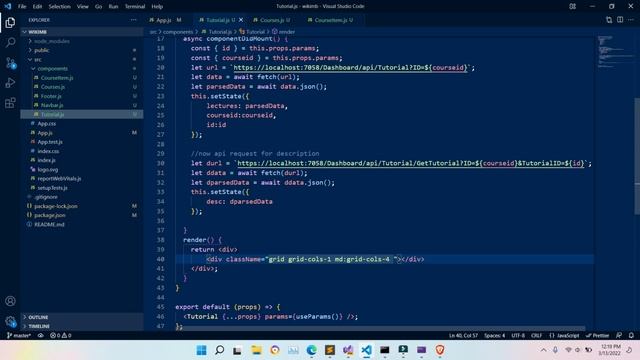Expand the node_modules folder
The height and width of the screenshot is (360, 640).
tap(82, 41)
